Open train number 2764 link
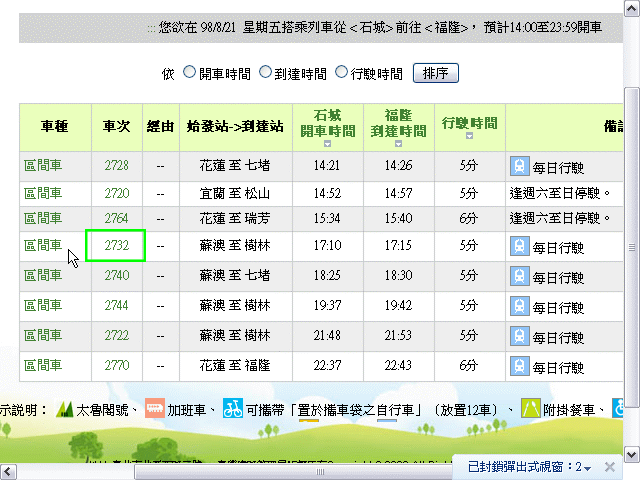The image size is (640, 480). click(116, 218)
